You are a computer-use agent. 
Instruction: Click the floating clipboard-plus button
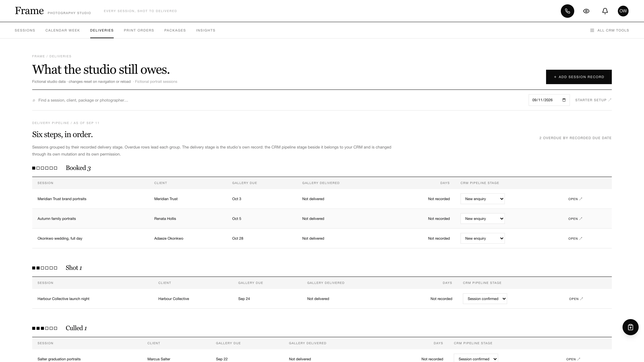click(630, 327)
